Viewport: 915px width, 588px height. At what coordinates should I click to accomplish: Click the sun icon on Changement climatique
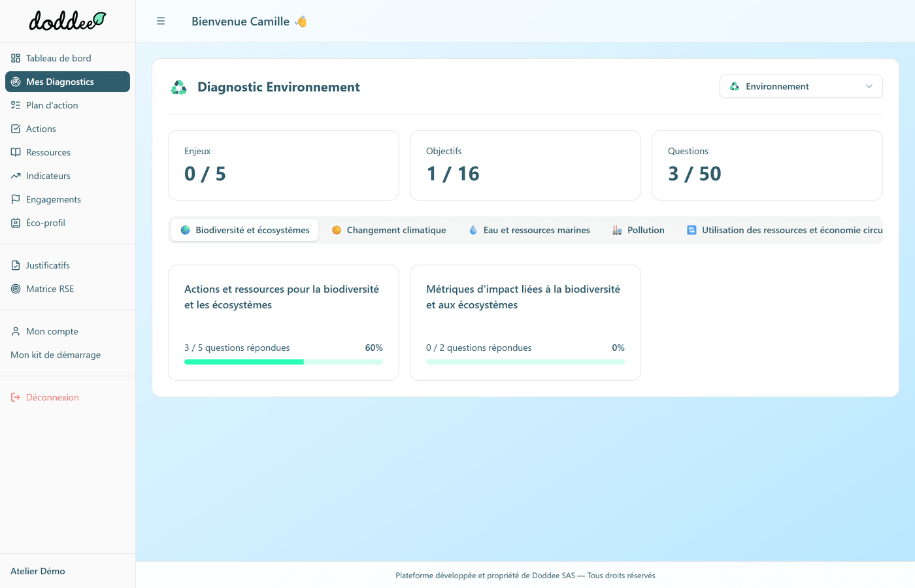[337, 230]
